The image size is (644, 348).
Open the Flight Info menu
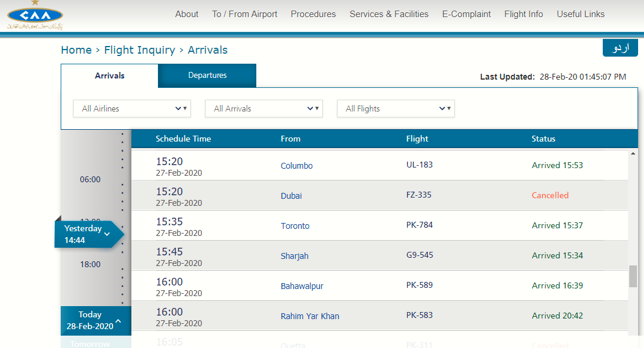coord(523,14)
